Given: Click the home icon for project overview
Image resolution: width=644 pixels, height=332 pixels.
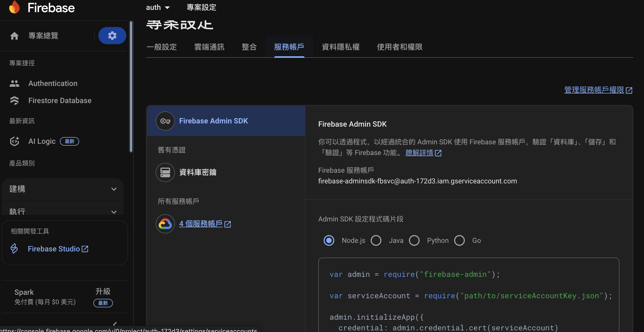Looking at the screenshot, I should [x=14, y=36].
